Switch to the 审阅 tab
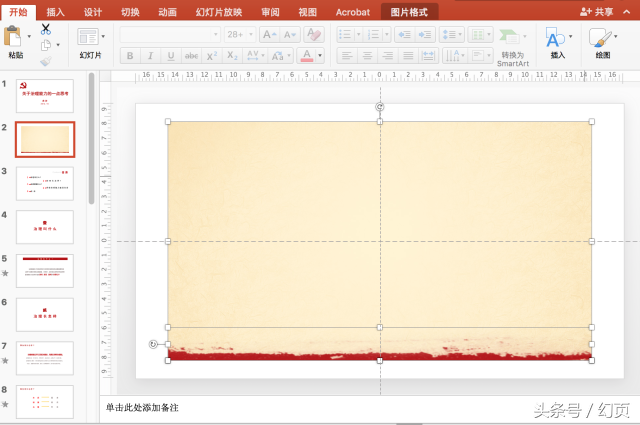The width and height of the screenshot is (640, 425). pos(271,12)
